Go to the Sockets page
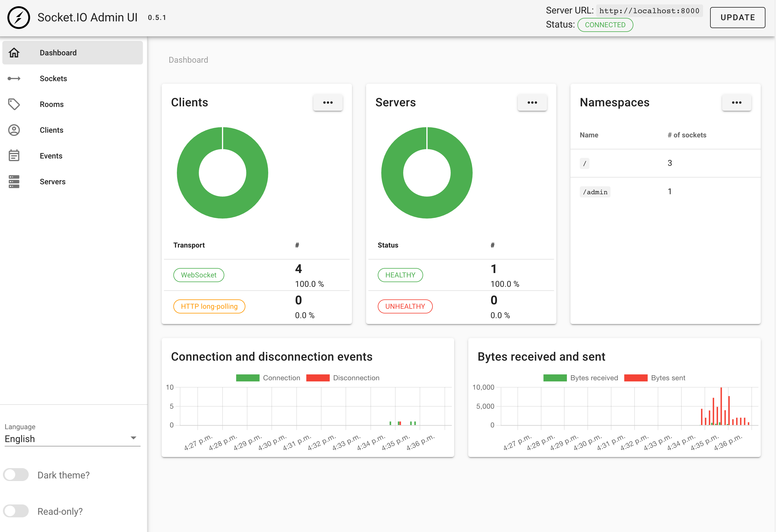Screen dimensions: 776x532 (x=53, y=79)
